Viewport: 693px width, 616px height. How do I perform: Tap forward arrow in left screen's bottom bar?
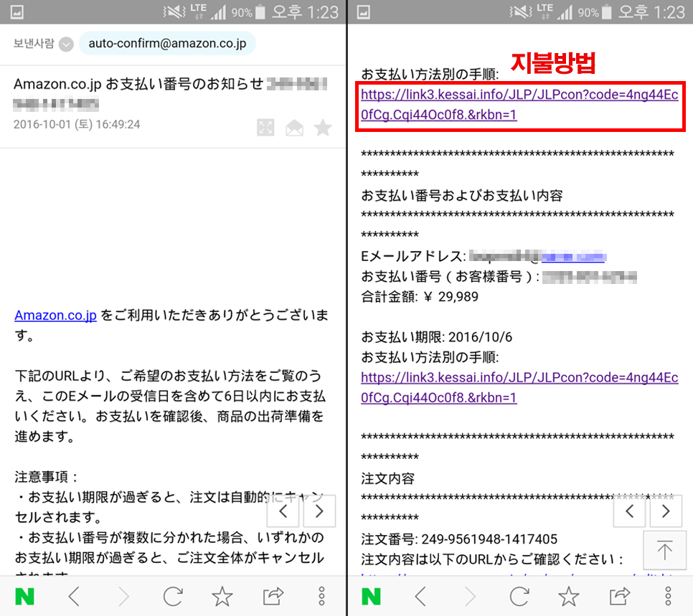click(x=123, y=597)
